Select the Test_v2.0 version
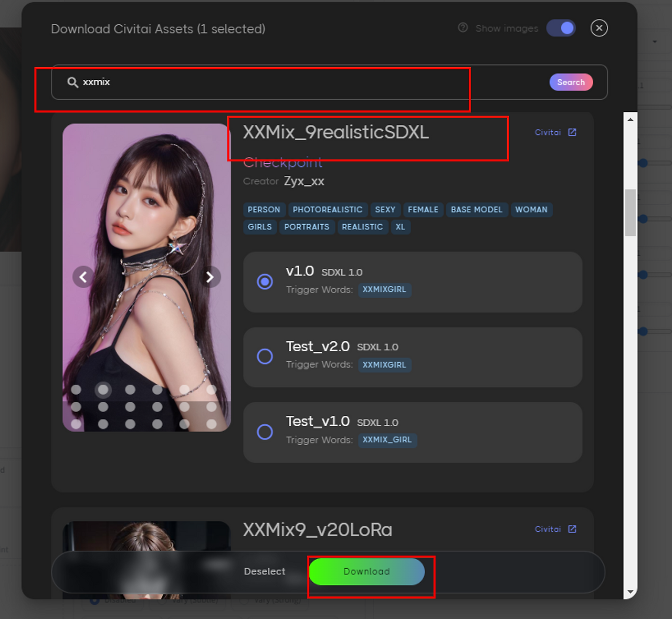This screenshot has width=672, height=619. (x=265, y=356)
